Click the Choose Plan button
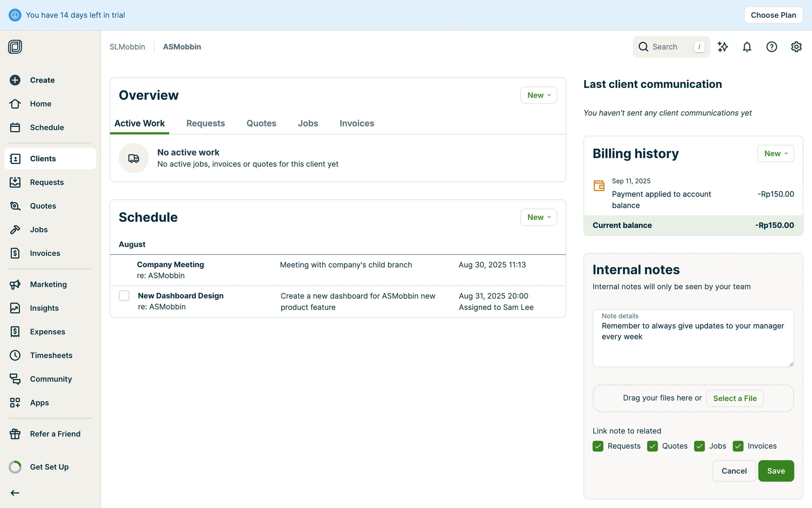Screen dimensions: 812x508 773,15
